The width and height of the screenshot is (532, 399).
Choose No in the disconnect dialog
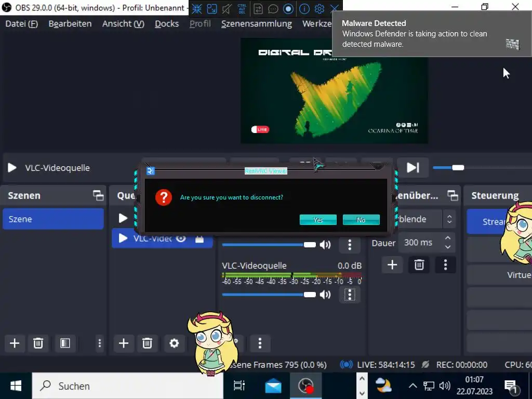point(361,220)
